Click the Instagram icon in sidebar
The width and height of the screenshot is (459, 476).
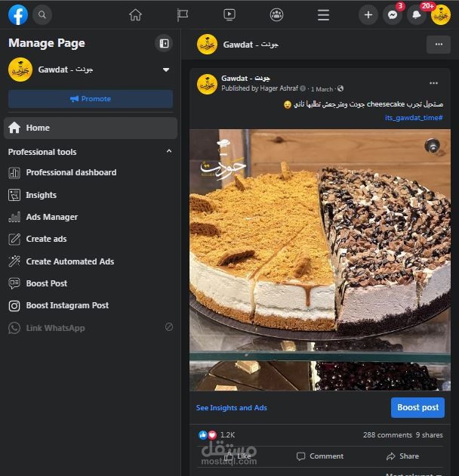(14, 306)
